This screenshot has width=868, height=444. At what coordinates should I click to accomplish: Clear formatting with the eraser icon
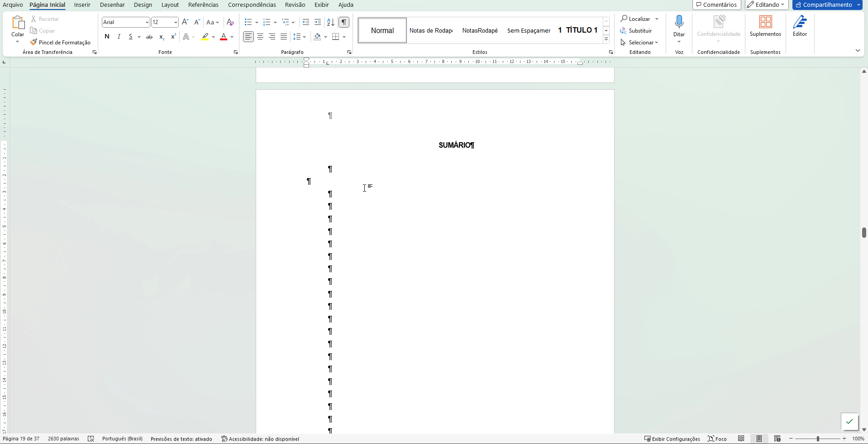pos(230,22)
